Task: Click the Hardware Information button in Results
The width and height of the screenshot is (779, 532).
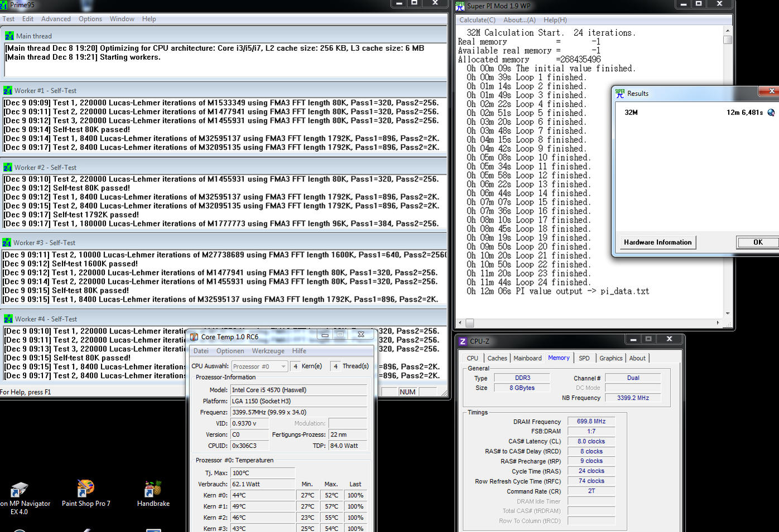Action: click(657, 243)
